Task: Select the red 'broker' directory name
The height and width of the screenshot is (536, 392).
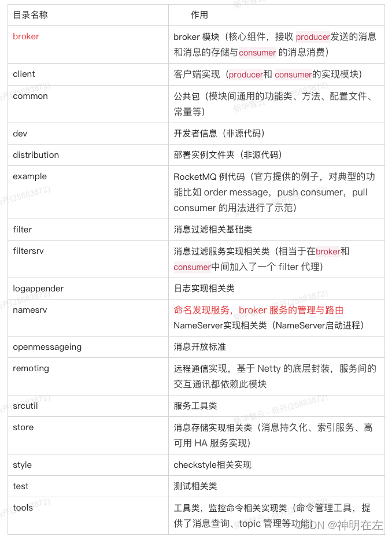Action: click(26, 36)
